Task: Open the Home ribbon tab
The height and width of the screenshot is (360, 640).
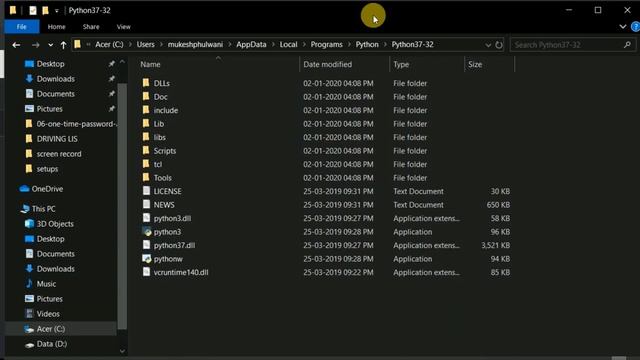Action: [56, 27]
